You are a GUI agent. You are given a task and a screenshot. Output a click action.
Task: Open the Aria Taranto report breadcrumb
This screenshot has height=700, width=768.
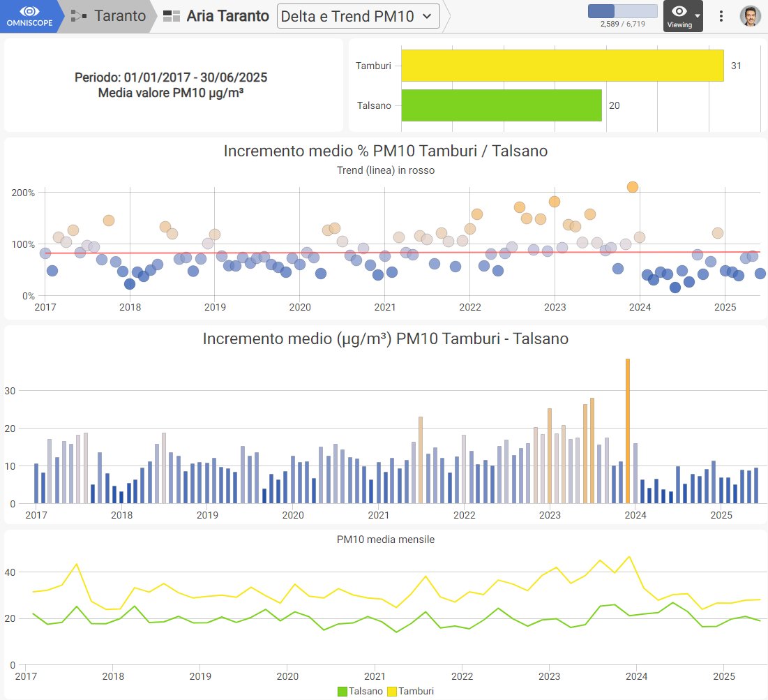[x=228, y=16]
